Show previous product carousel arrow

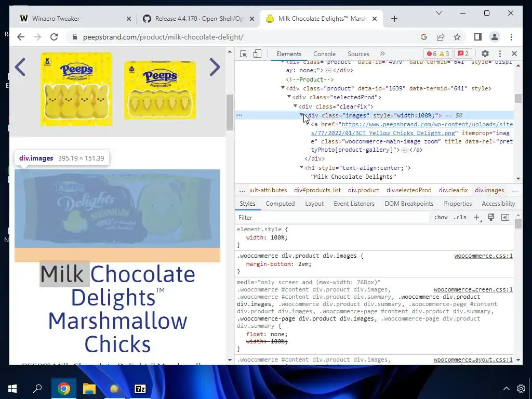pyautogui.click(x=20, y=66)
